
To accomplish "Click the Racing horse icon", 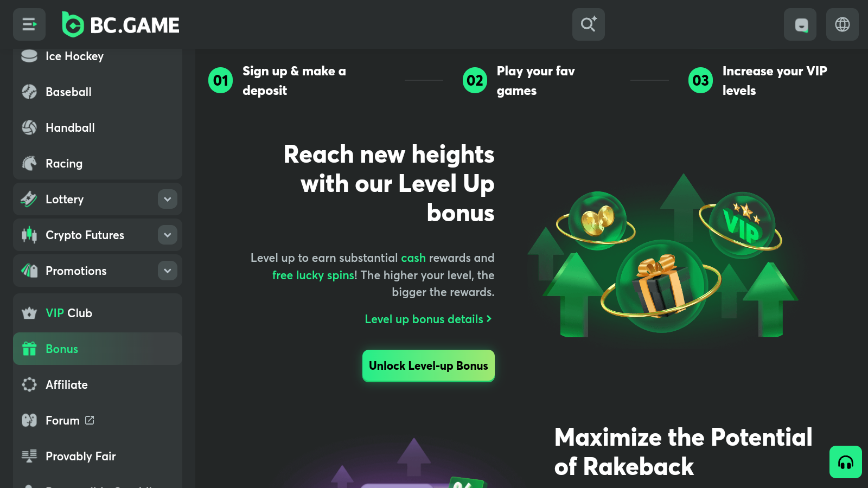I will (29, 163).
